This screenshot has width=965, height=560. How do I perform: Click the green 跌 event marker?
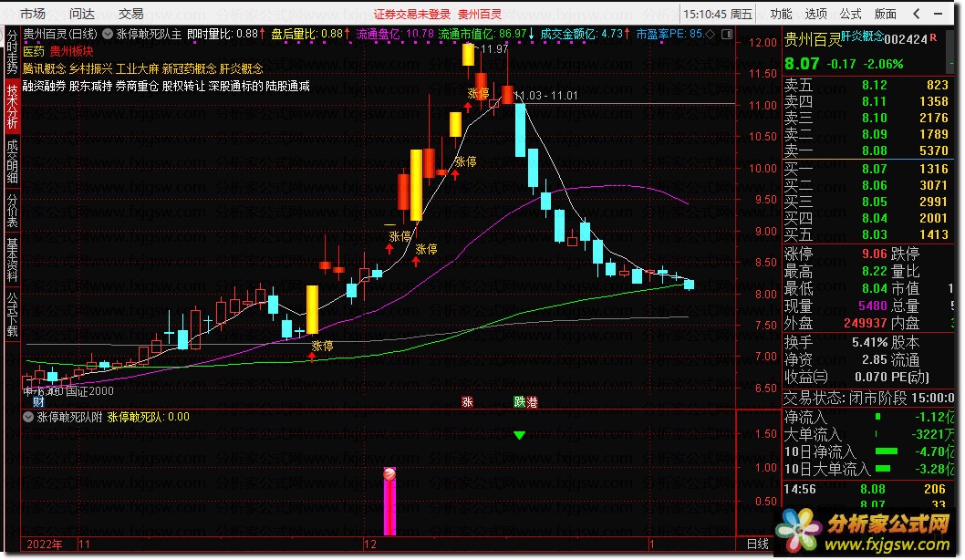tap(520, 402)
